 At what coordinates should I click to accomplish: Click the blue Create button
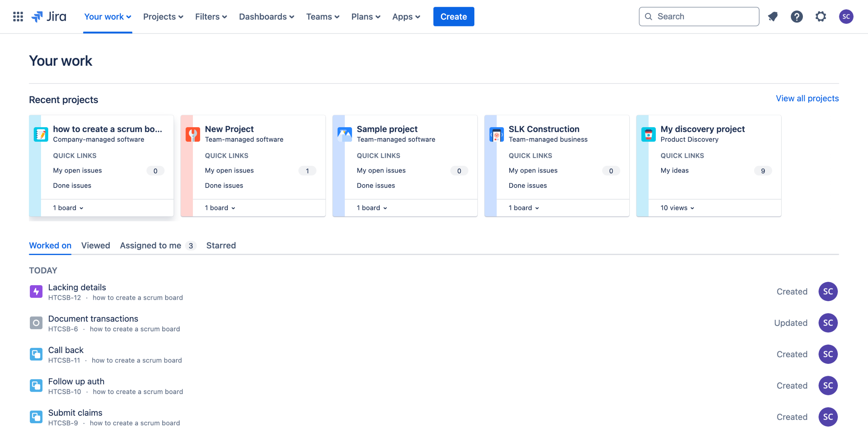(x=453, y=16)
